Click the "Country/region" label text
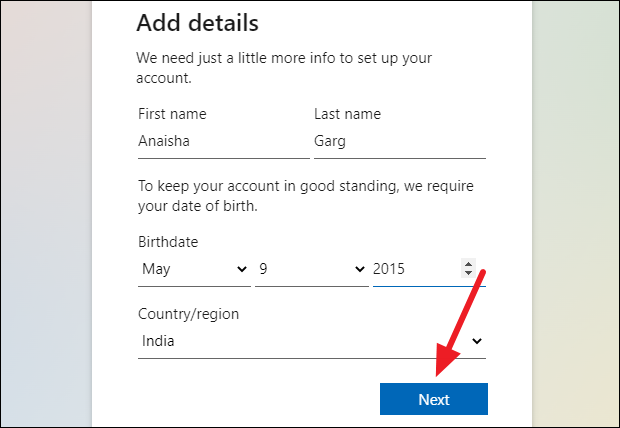 188,314
